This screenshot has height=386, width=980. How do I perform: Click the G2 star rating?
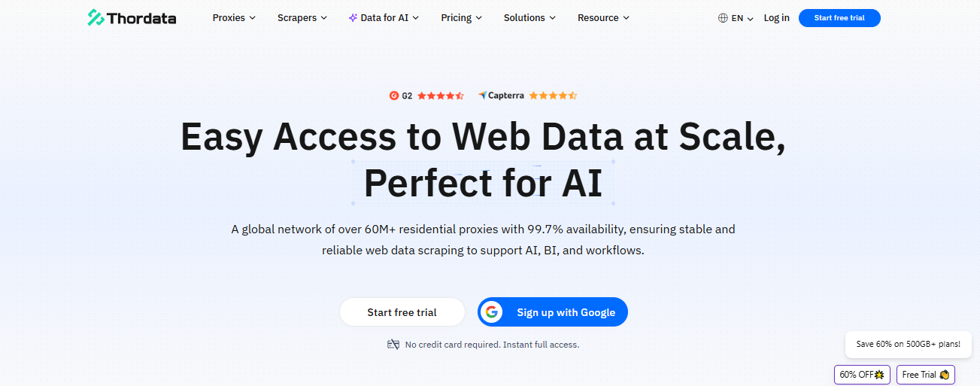[x=441, y=96]
